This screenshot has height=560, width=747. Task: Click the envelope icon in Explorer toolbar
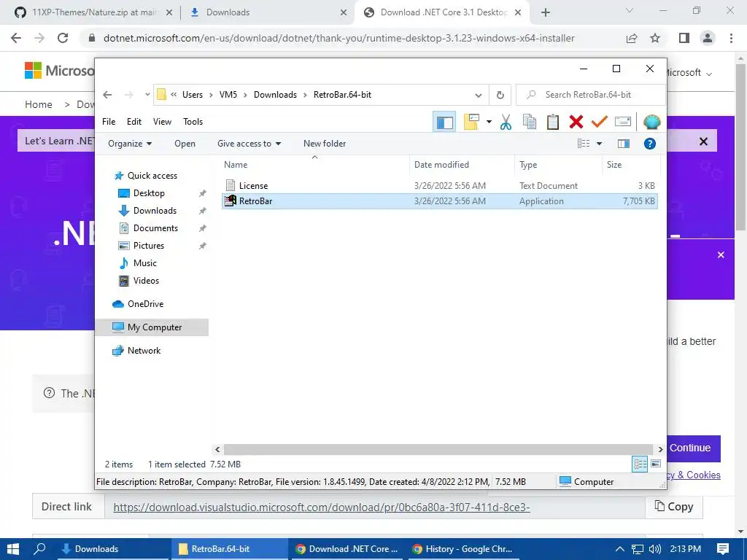tap(623, 122)
